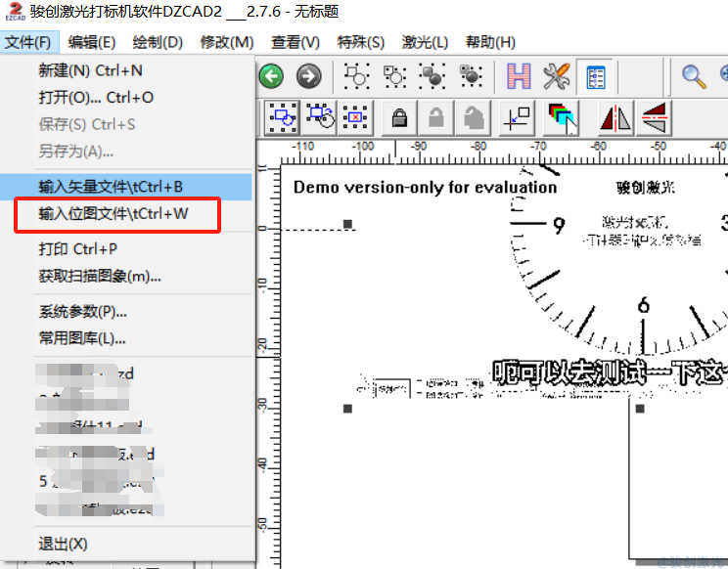Click first dotted-box shapes selection icon
Screen dimensions: 728x569
(356, 76)
